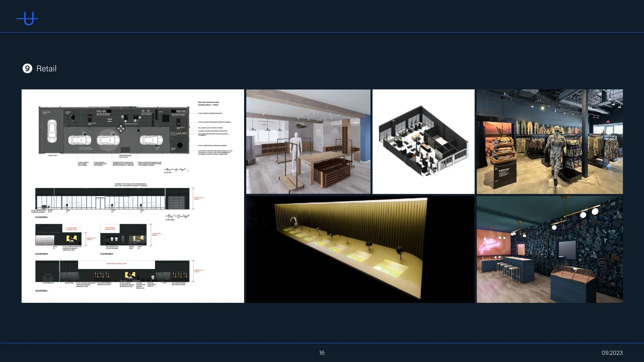Click the Elevation A label
This screenshot has height=362, width=644.
[42, 217]
